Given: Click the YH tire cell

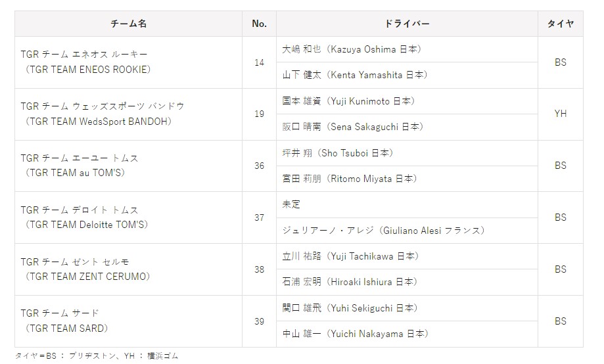Looking at the screenshot, I should point(560,114).
